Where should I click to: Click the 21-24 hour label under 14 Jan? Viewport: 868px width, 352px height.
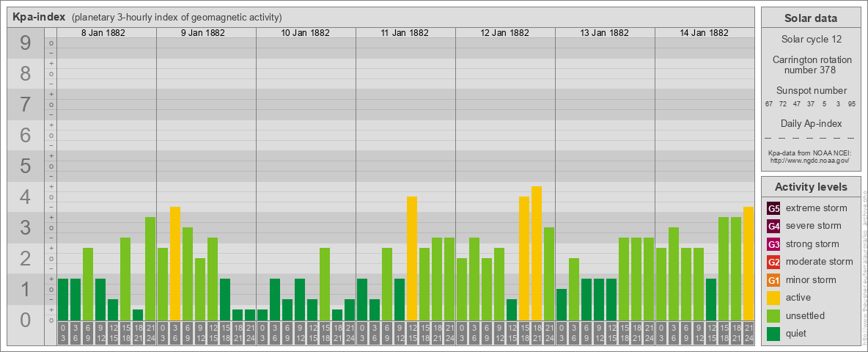pos(748,333)
